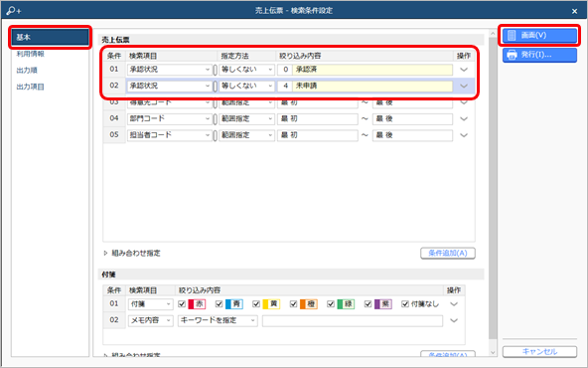
Task: Click the 最後 end field for 担当者コード
Action: [412, 135]
